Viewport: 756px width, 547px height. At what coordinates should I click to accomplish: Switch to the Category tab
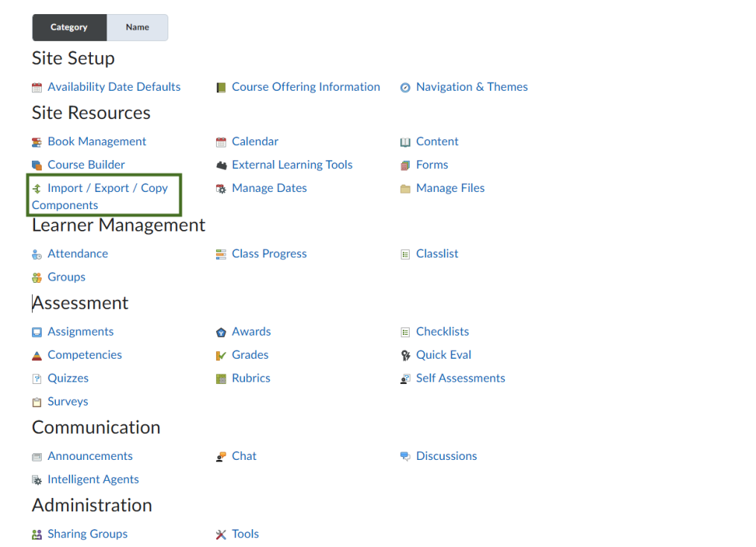[x=69, y=28]
